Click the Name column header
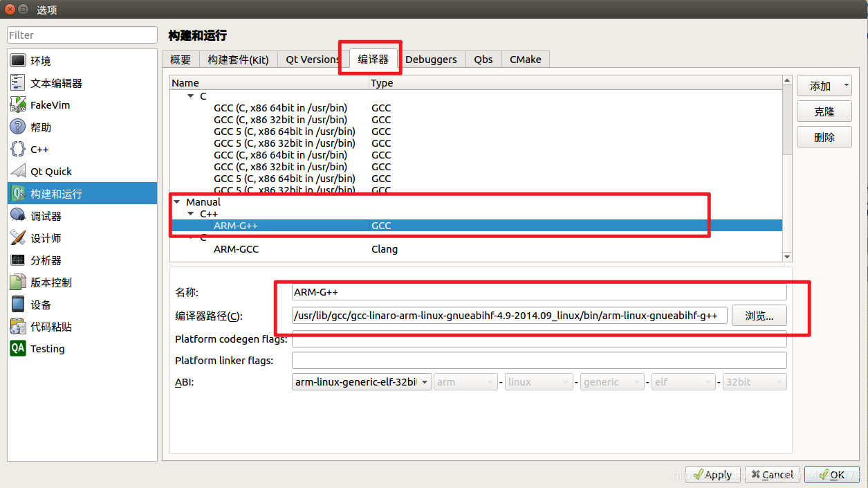Image resolution: width=868 pixels, height=488 pixels. [x=270, y=83]
